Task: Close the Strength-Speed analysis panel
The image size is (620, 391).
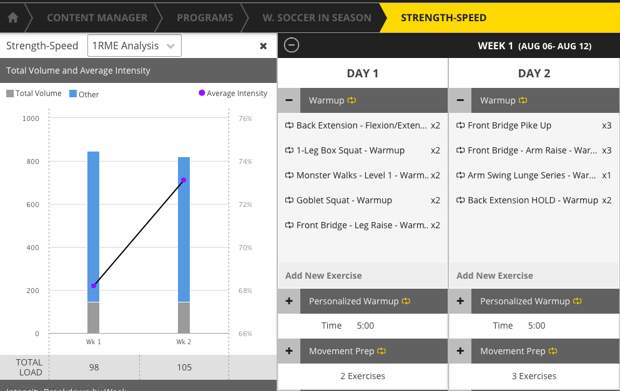Action: tap(263, 46)
